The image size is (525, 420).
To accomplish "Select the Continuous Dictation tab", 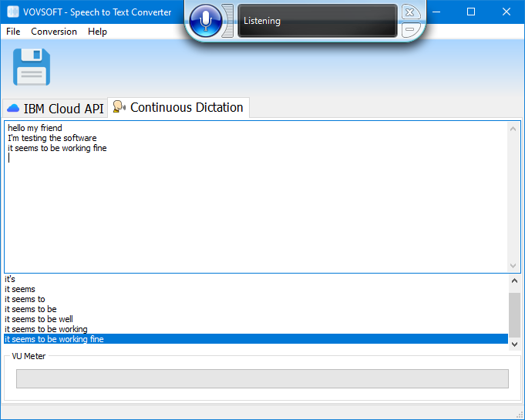I will click(x=178, y=107).
